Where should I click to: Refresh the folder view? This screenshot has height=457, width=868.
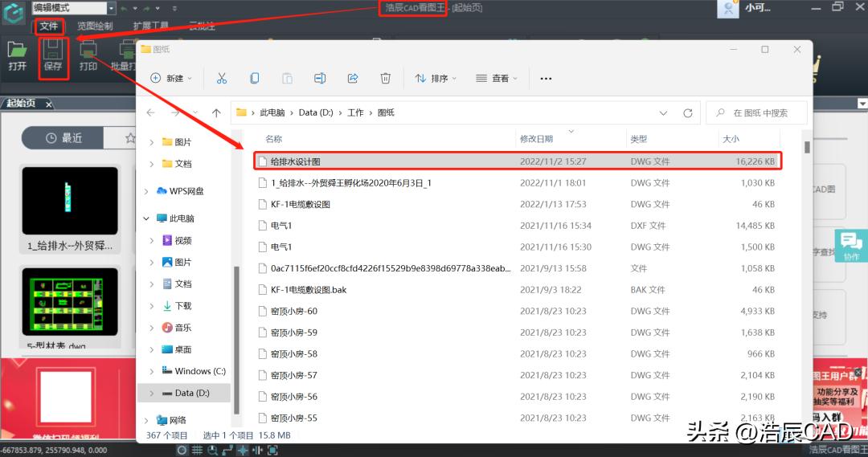click(687, 113)
